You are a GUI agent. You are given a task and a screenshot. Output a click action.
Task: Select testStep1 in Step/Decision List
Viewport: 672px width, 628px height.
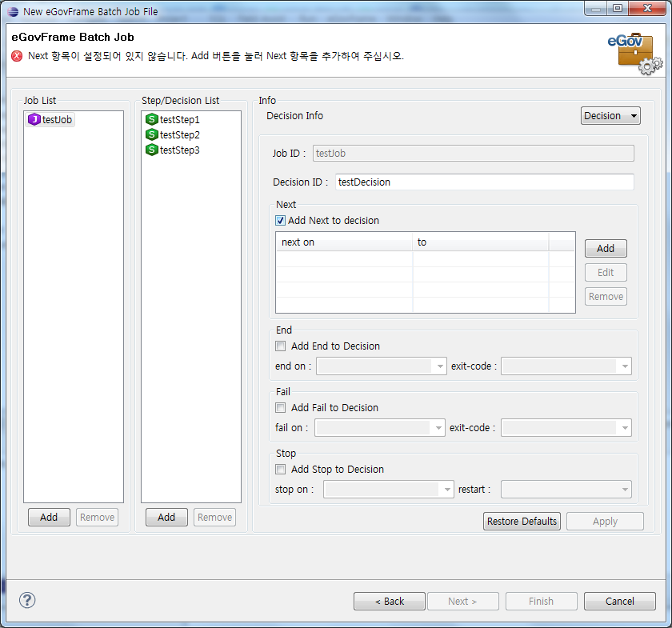pos(173,119)
